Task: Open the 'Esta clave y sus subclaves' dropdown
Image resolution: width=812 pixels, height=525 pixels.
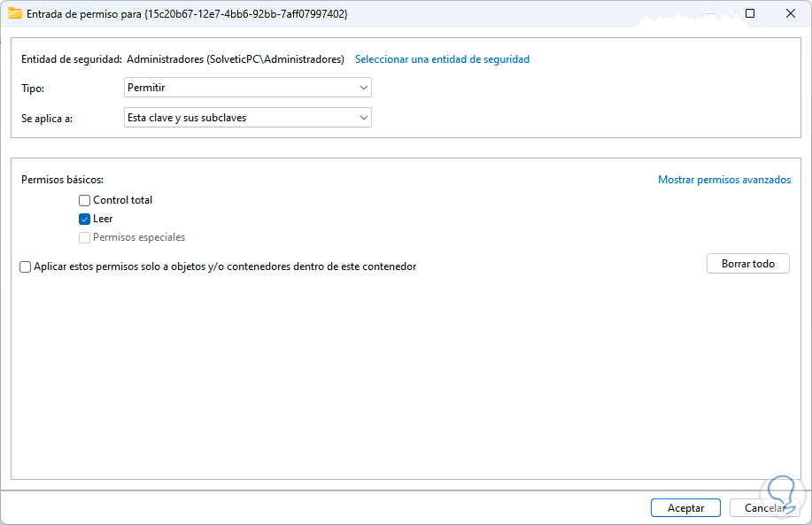Action: click(x=248, y=117)
